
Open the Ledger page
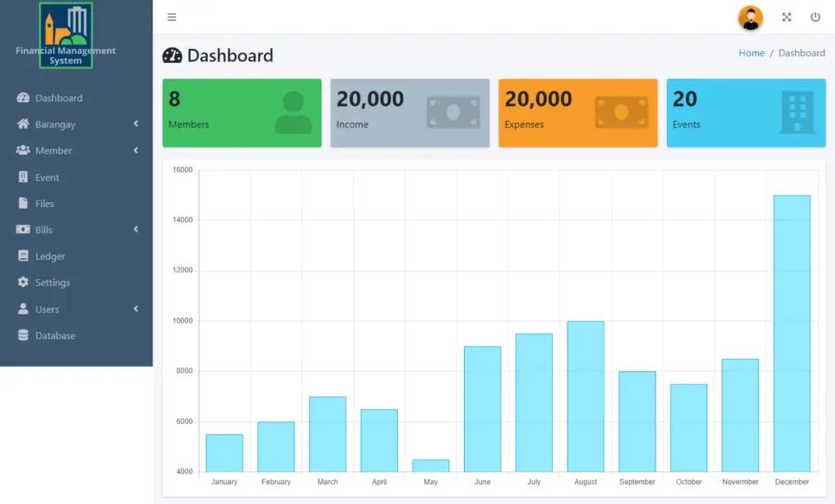[51, 256]
